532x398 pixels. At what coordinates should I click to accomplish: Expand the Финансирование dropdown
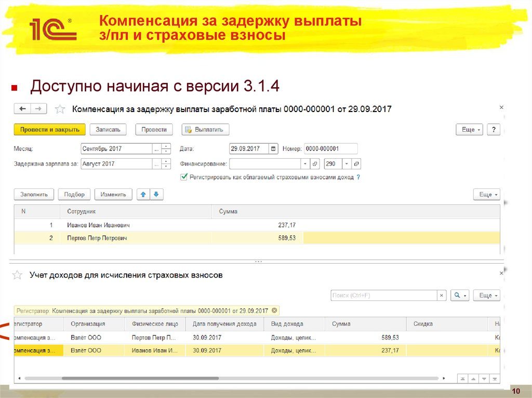[305, 164]
